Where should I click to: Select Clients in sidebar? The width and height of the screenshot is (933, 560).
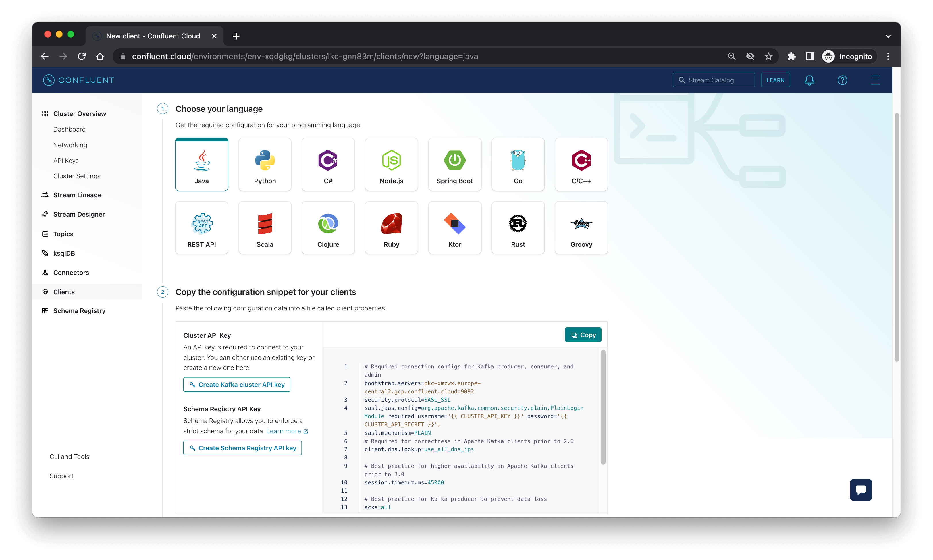(x=87, y=292)
